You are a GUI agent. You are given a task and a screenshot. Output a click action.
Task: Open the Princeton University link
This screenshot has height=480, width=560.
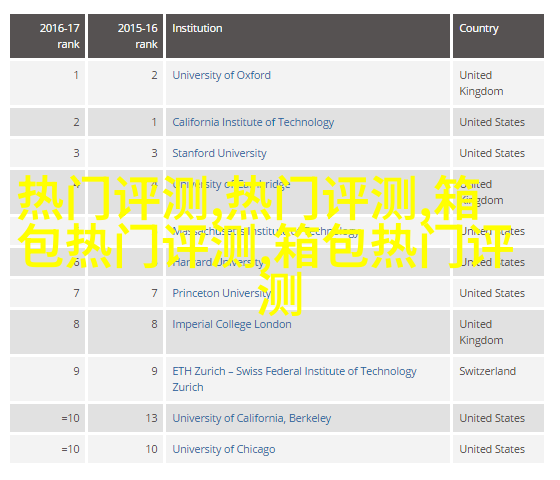pos(221,293)
